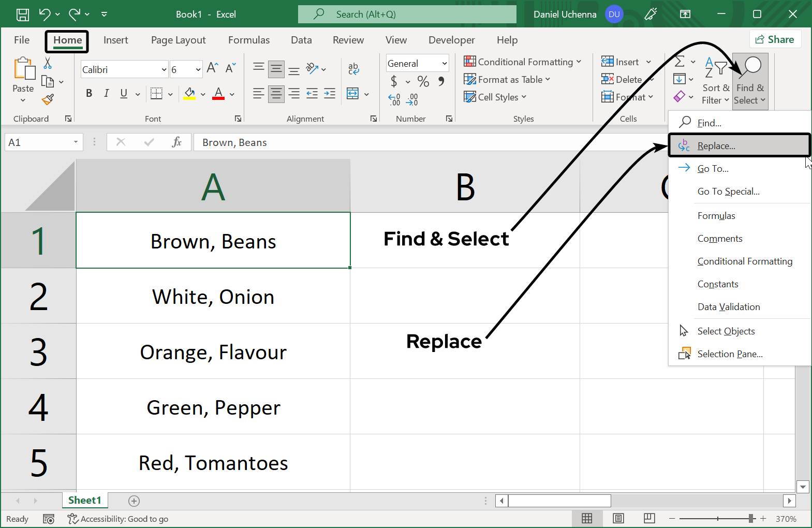The image size is (812, 528).
Task: Click Increase Font Size icon
Action: click(x=212, y=68)
